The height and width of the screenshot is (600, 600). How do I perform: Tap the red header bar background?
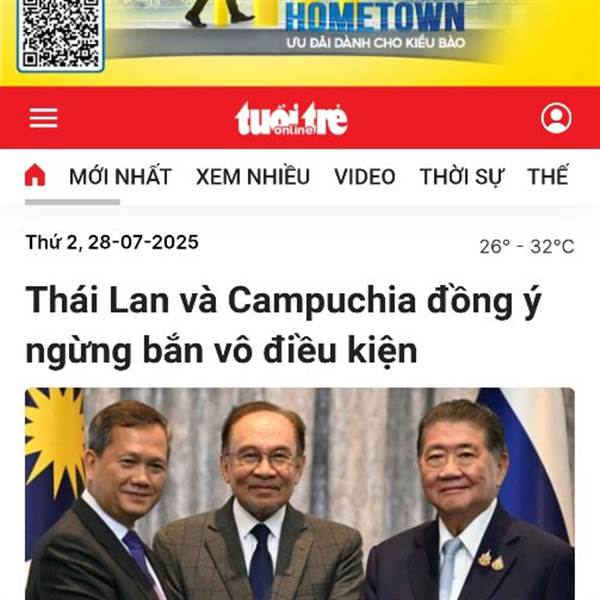440,118
